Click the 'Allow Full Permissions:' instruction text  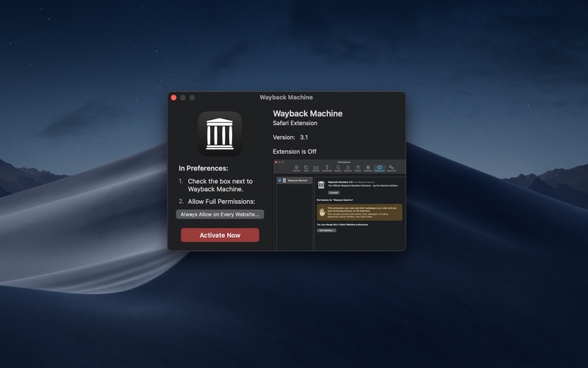click(221, 202)
